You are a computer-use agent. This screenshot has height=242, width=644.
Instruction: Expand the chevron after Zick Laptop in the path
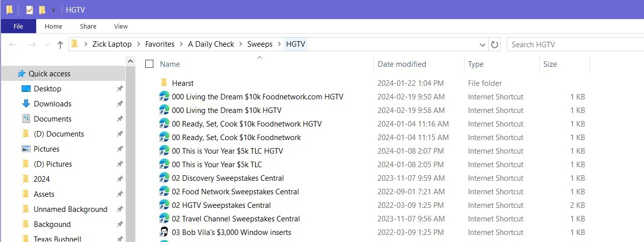(138, 44)
